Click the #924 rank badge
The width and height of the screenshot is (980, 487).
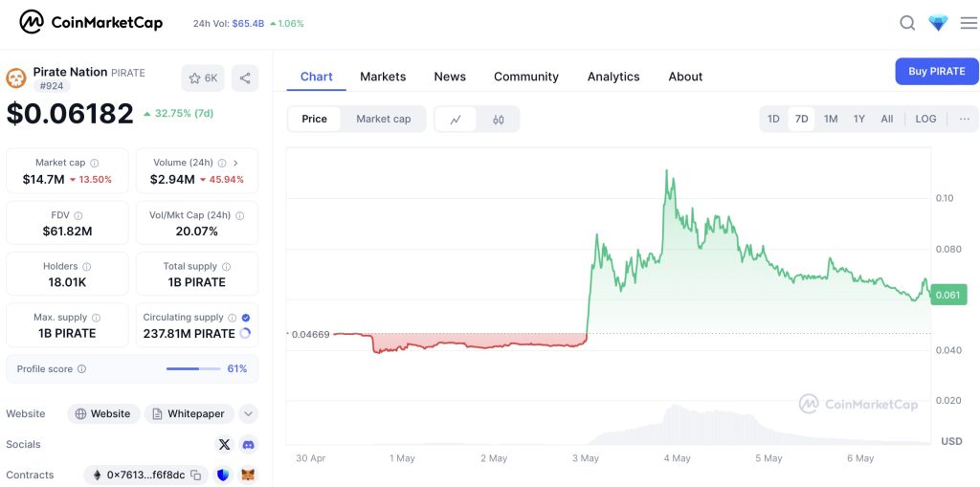pos(52,86)
